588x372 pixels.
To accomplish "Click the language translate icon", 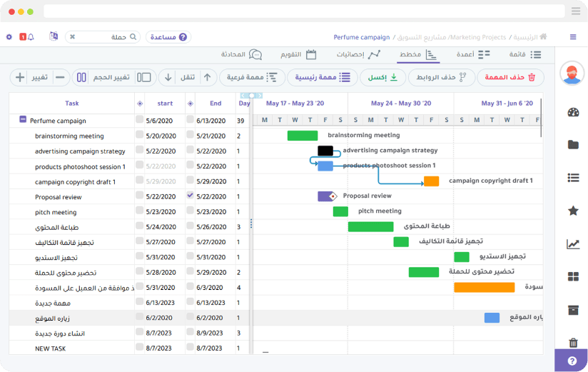I will [x=54, y=36].
